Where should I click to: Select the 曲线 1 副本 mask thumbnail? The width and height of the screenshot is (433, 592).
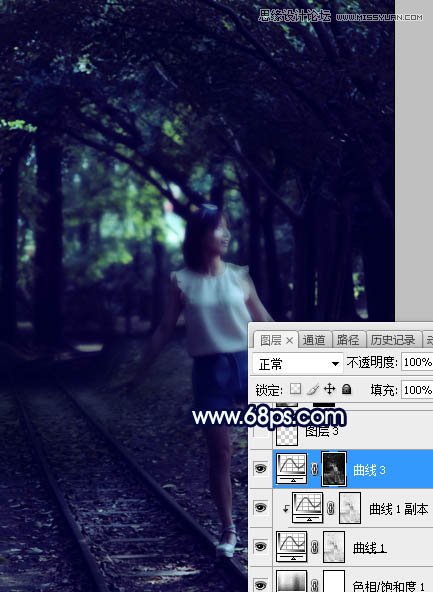point(350,508)
